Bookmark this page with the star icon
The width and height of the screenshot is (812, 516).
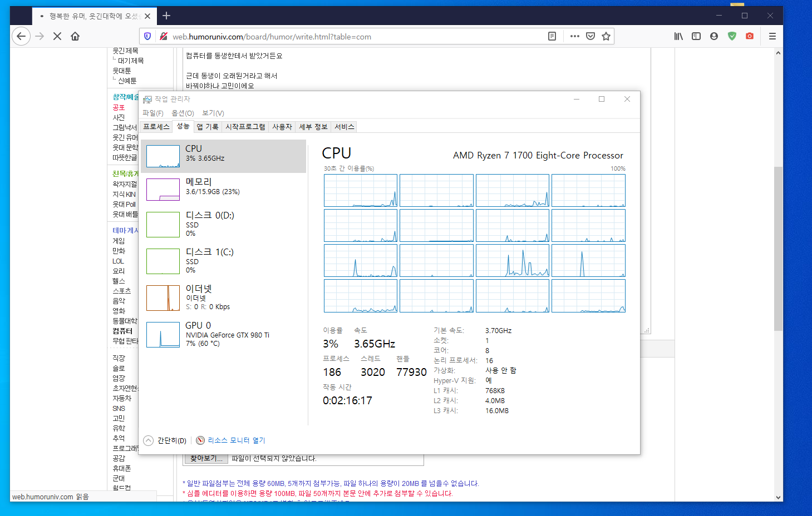606,37
